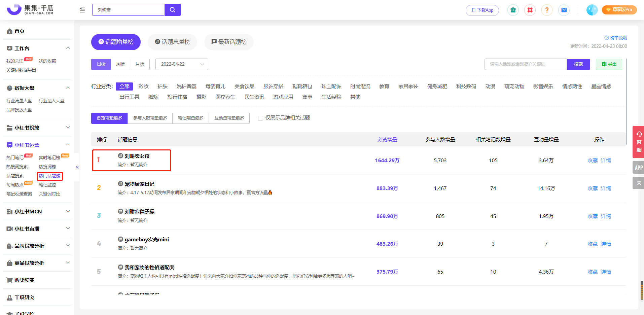Select the 话题增量榜 tab

[116, 42]
